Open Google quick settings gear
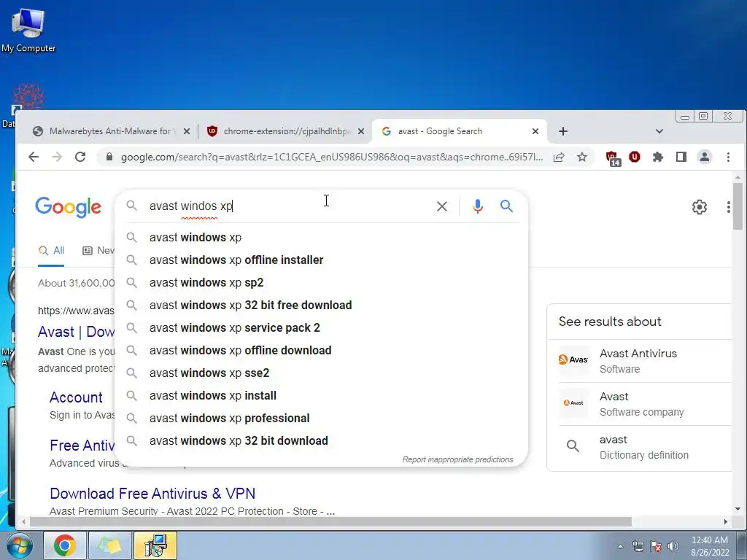747x560 pixels. (x=700, y=206)
